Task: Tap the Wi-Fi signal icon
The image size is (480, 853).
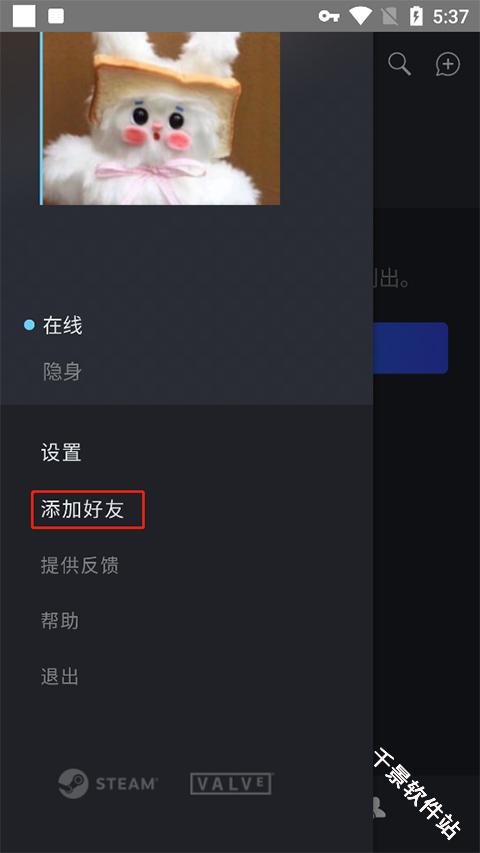Action: coord(360,16)
